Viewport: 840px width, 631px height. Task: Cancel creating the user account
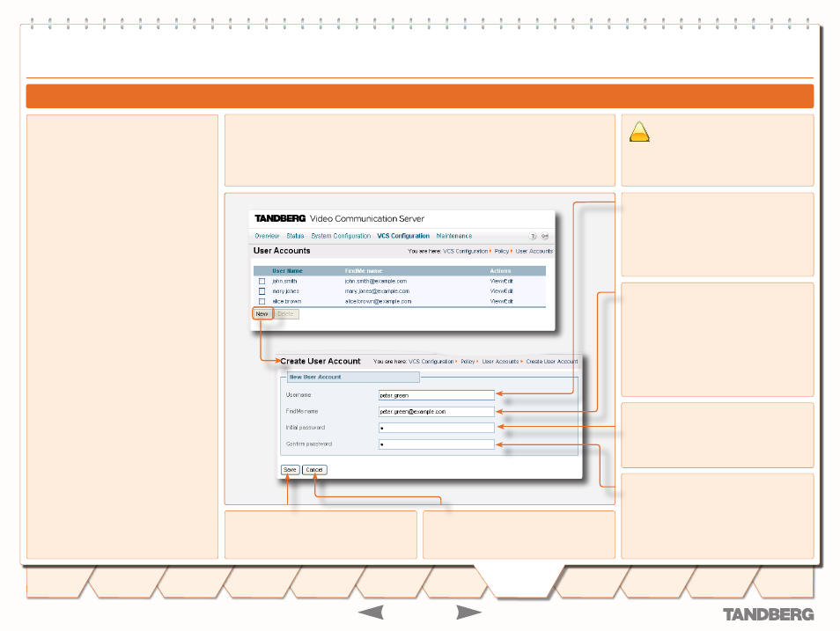(314, 470)
